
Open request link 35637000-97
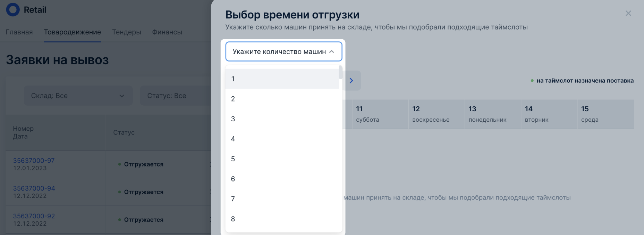pyautogui.click(x=34, y=161)
